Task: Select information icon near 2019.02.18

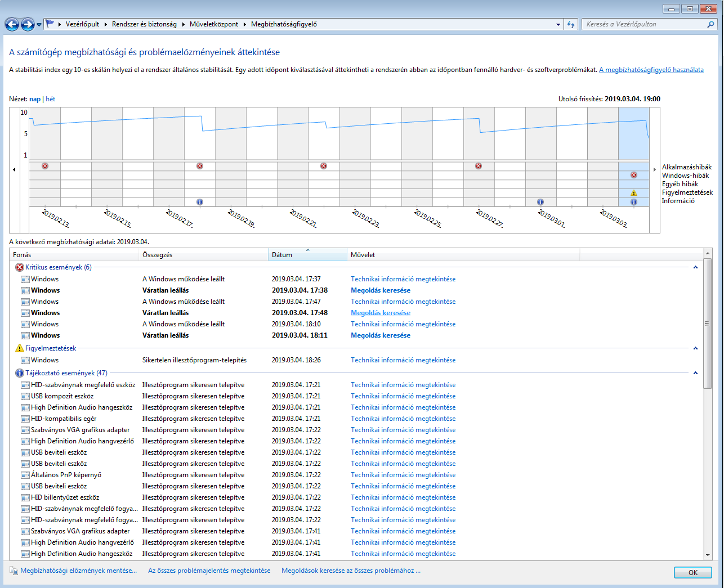Action: coord(200,202)
